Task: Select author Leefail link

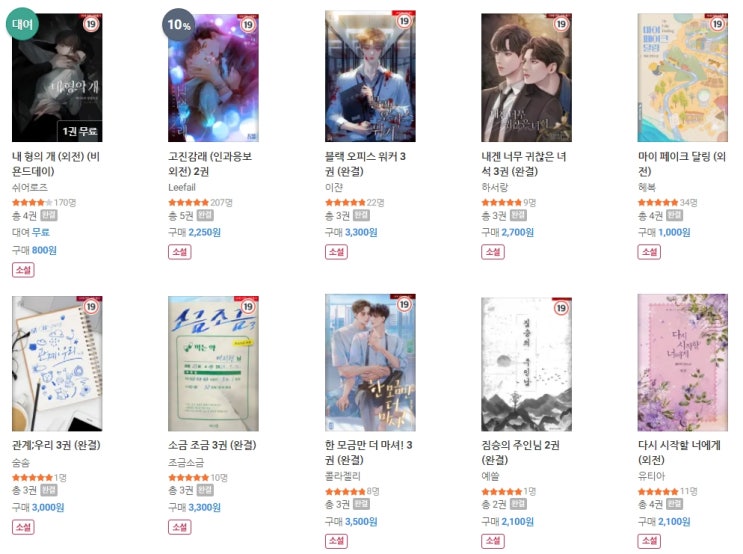Action: coord(182,187)
